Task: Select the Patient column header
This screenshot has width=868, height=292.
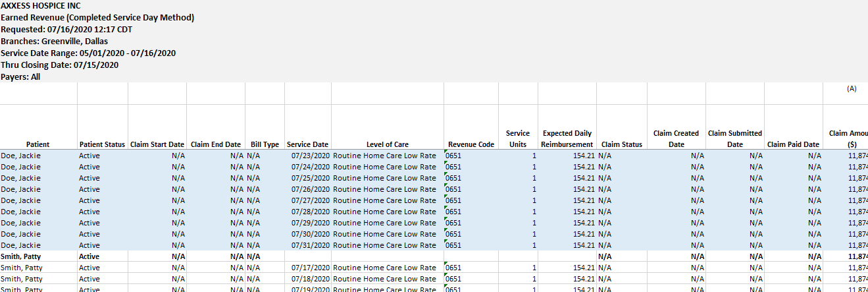Action: click(38, 144)
